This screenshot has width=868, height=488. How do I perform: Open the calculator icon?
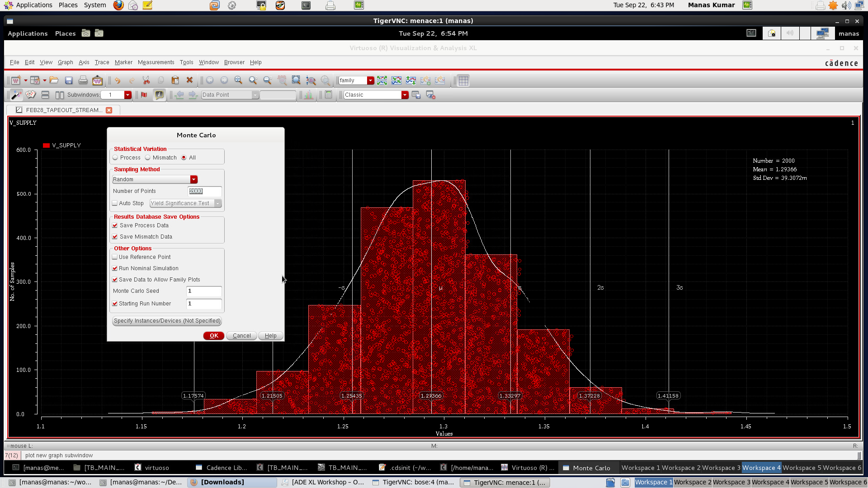pyautogui.click(x=329, y=95)
